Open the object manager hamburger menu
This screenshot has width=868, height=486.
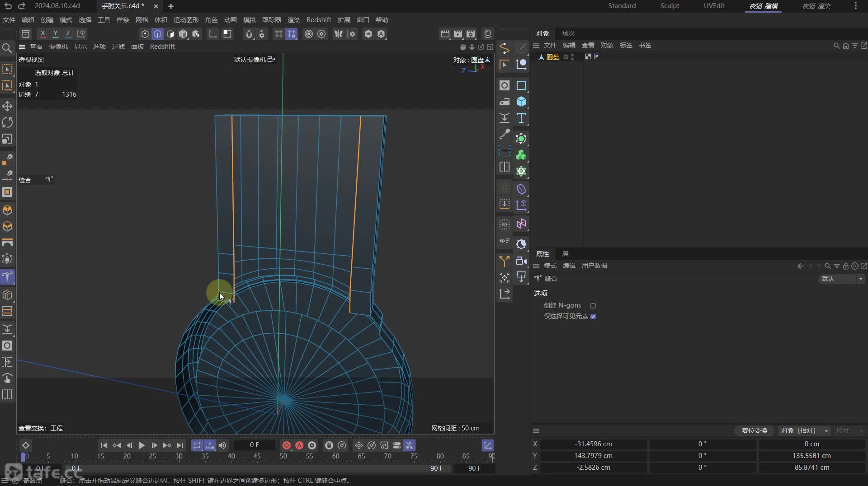(x=536, y=45)
